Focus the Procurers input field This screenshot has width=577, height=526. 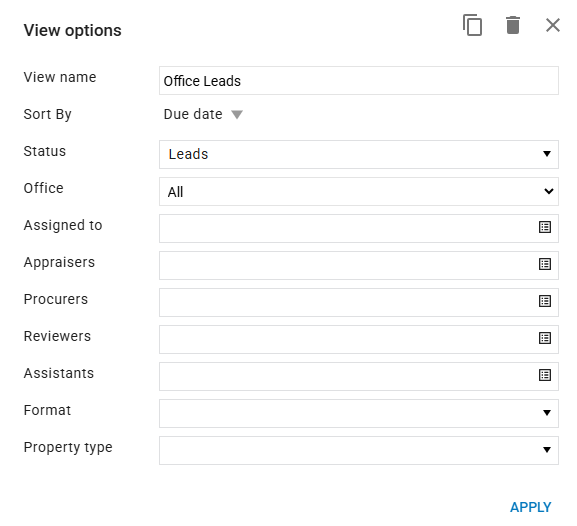point(348,303)
